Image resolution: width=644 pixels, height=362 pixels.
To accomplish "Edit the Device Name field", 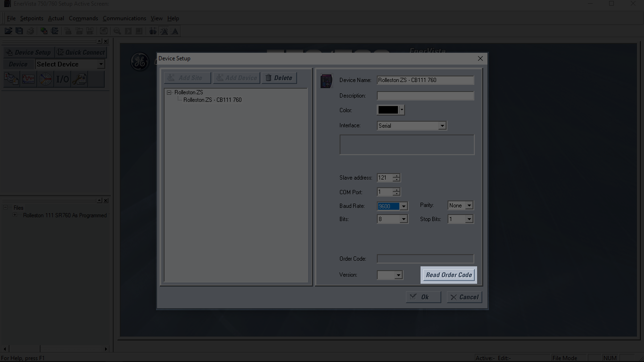I will (x=425, y=80).
